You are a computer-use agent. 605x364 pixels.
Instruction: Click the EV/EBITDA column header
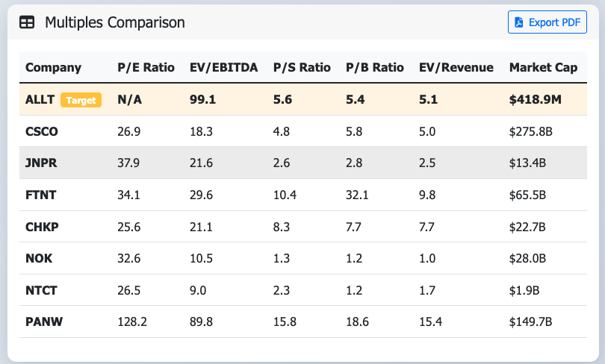pos(223,68)
